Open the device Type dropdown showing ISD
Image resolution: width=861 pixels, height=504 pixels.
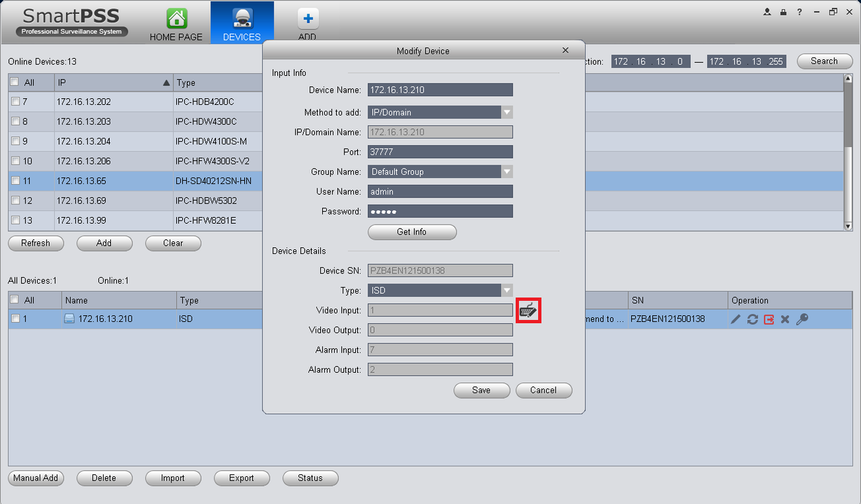[440, 290]
